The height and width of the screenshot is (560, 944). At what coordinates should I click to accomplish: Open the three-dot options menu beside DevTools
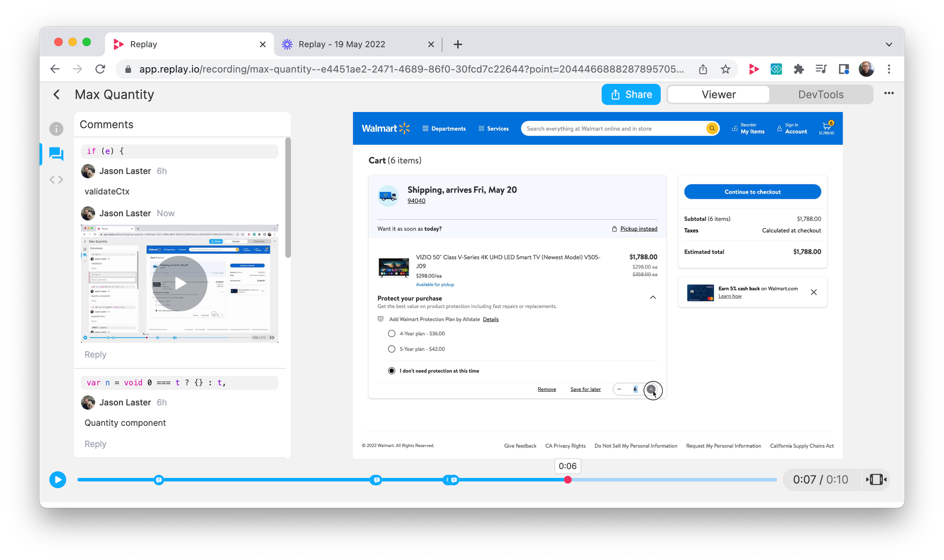tap(889, 94)
